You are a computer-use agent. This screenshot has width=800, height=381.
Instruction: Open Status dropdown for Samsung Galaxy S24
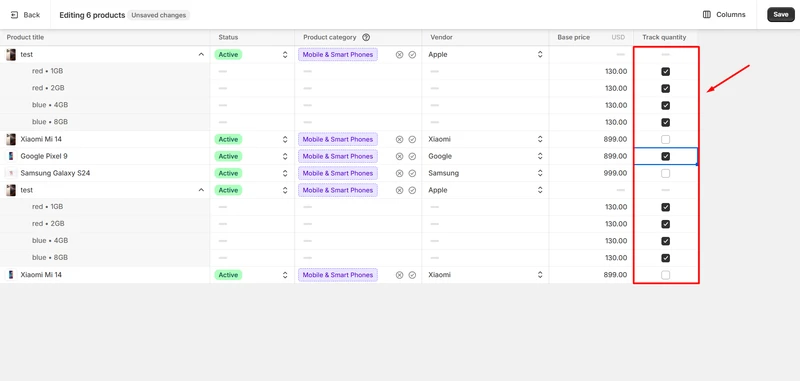click(285, 173)
